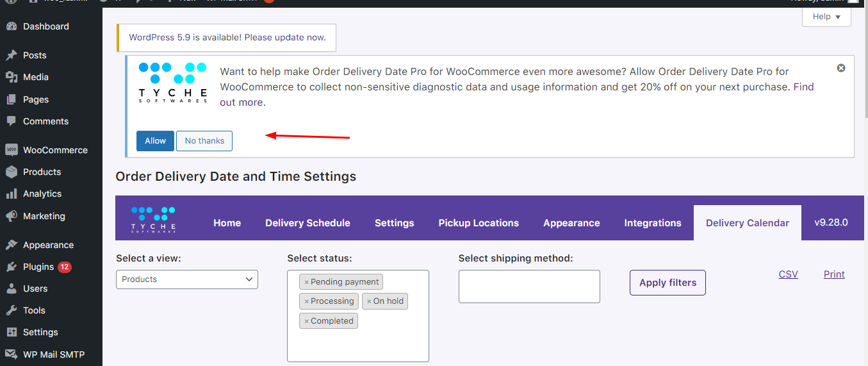The width and height of the screenshot is (868, 366).
Task: Click the Media library icon
Action: tap(12, 77)
